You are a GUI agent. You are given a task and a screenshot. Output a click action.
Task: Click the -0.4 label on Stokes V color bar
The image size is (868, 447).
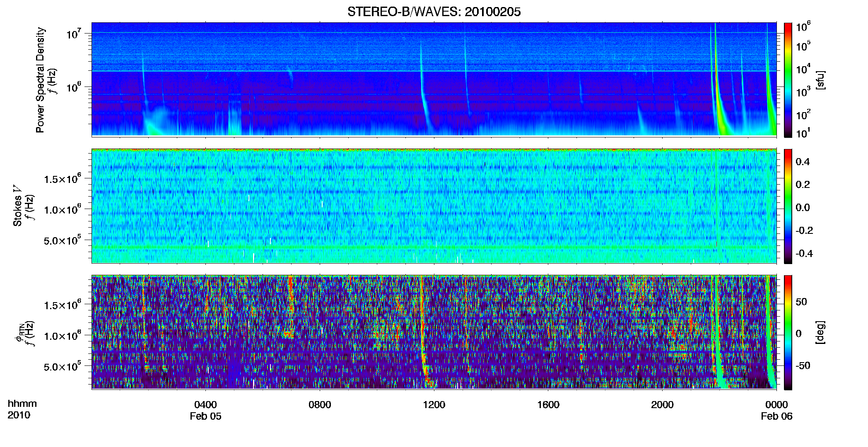tap(804, 253)
